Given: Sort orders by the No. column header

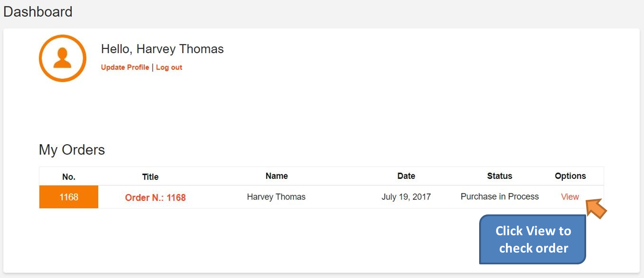Looking at the screenshot, I should (68, 177).
